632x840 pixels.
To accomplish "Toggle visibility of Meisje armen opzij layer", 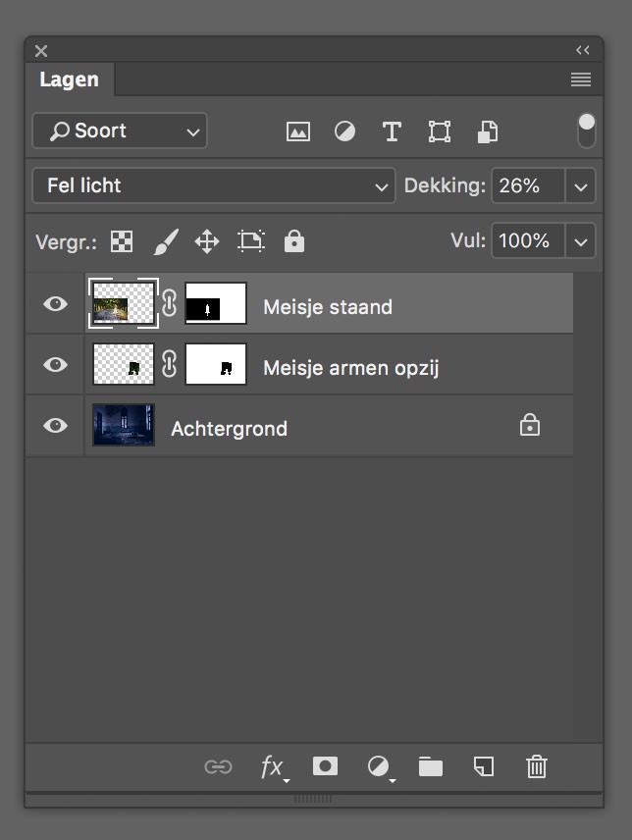I will [56, 365].
